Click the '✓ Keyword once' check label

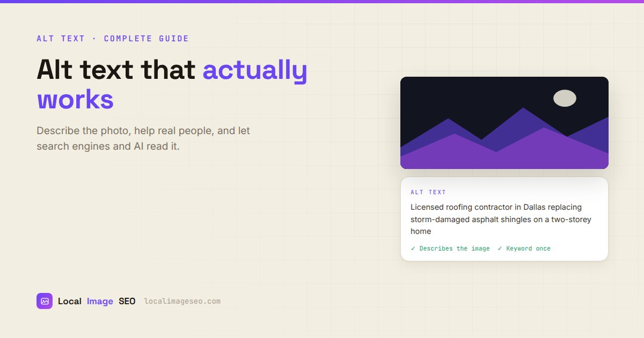524,248
